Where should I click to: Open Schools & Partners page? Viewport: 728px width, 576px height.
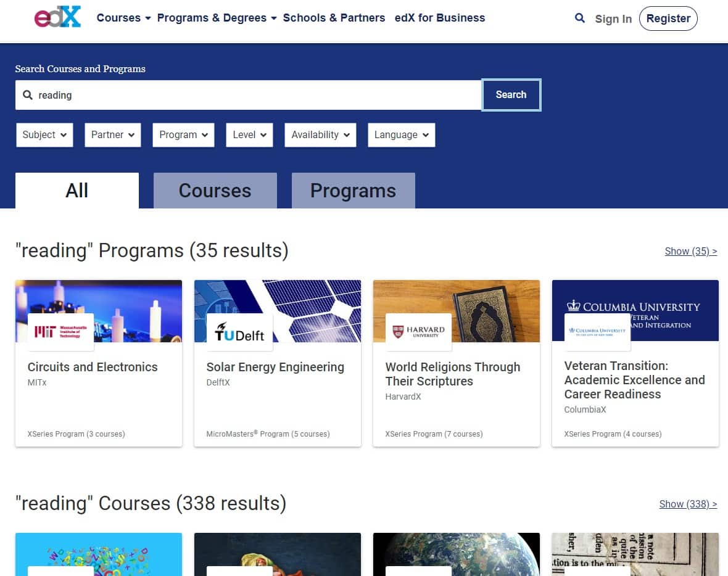click(334, 18)
